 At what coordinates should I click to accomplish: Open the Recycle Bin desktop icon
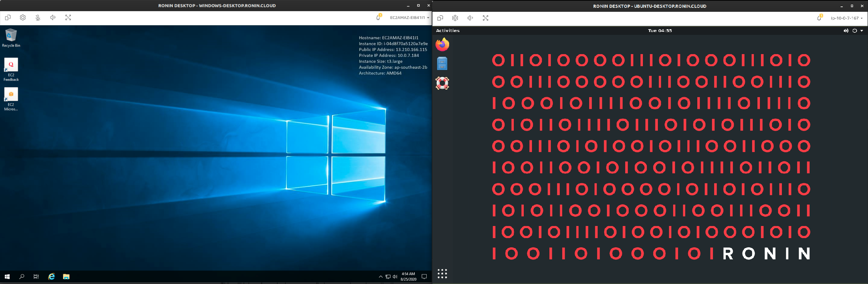(x=11, y=38)
